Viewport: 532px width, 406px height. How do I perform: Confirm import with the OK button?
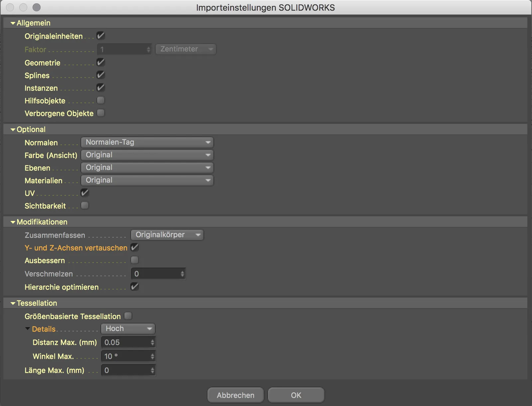pyautogui.click(x=296, y=395)
